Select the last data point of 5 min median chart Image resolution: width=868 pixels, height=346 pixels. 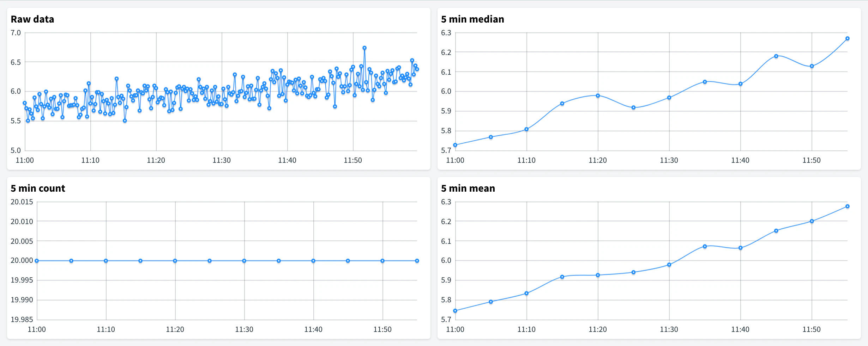(x=848, y=38)
